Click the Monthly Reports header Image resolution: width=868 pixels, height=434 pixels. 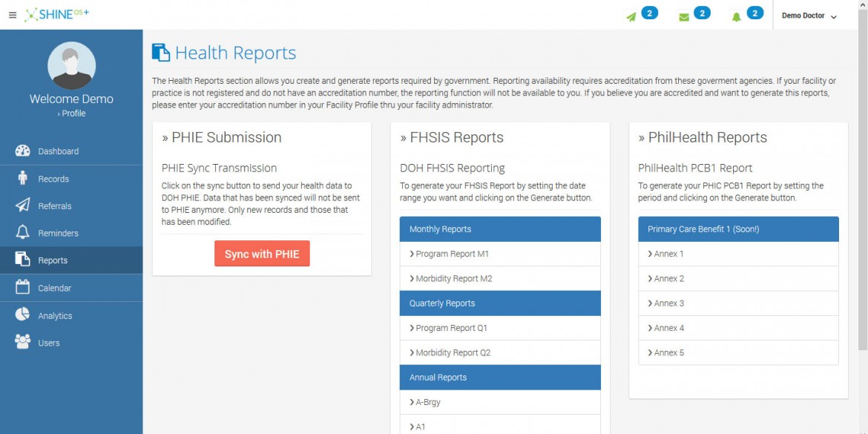pyautogui.click(x=500, y=229)
